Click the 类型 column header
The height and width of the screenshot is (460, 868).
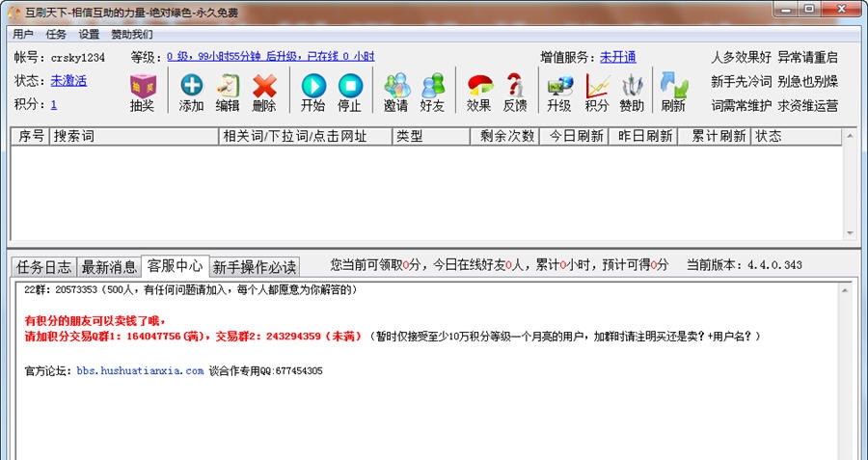[x=431, y=136]
